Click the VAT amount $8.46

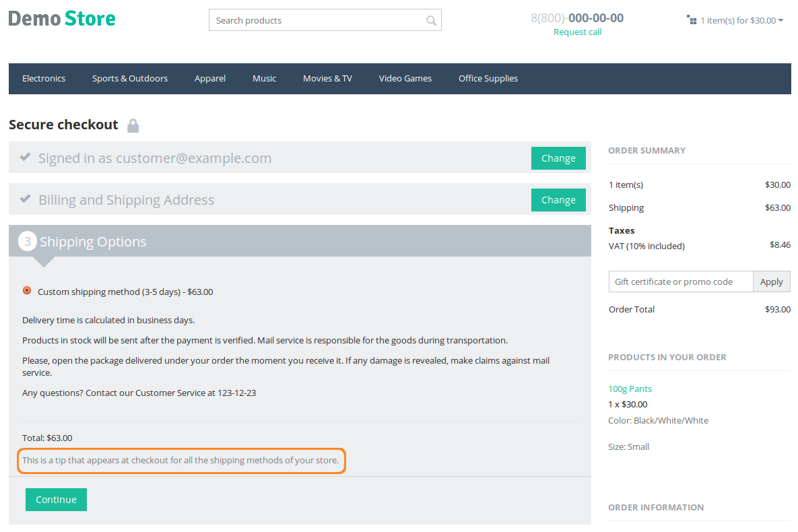pyautogui.click(x=780, y=245)
